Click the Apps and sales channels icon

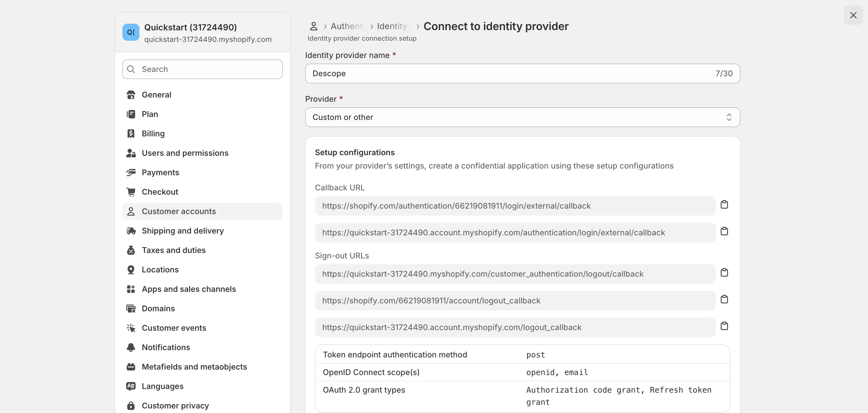(131, 289)
